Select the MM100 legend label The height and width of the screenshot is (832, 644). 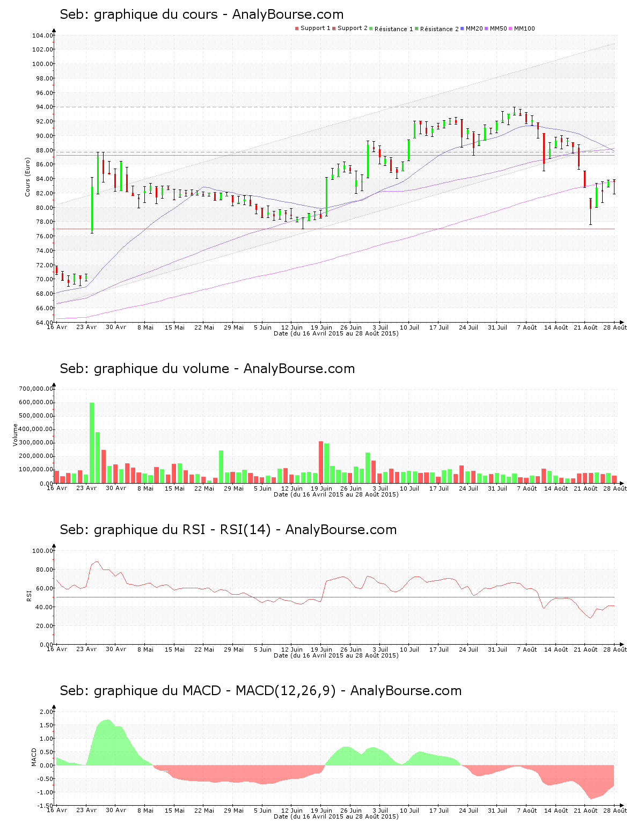click(524, 28)
